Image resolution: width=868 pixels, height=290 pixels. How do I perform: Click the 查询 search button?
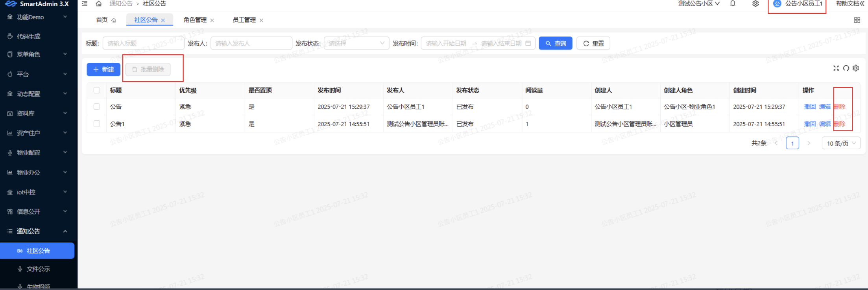[556, 43]
